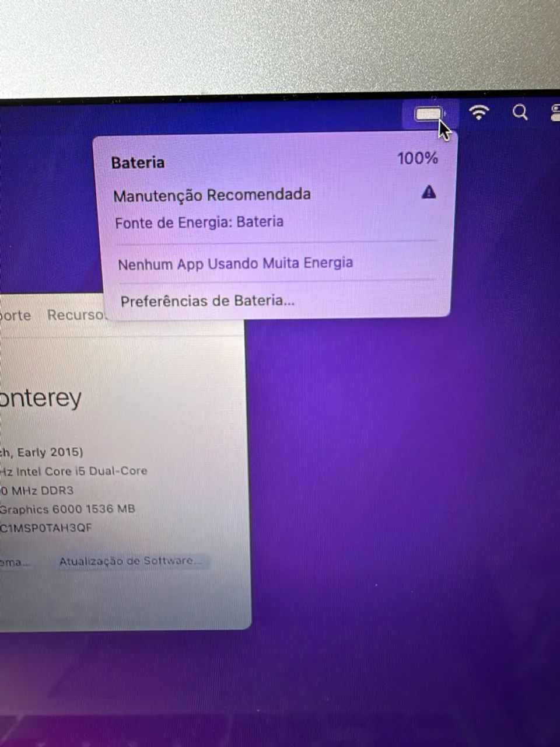The image size is (560, 747).
Task: Click the battery warning triangle icon
Action: (429, 191)
